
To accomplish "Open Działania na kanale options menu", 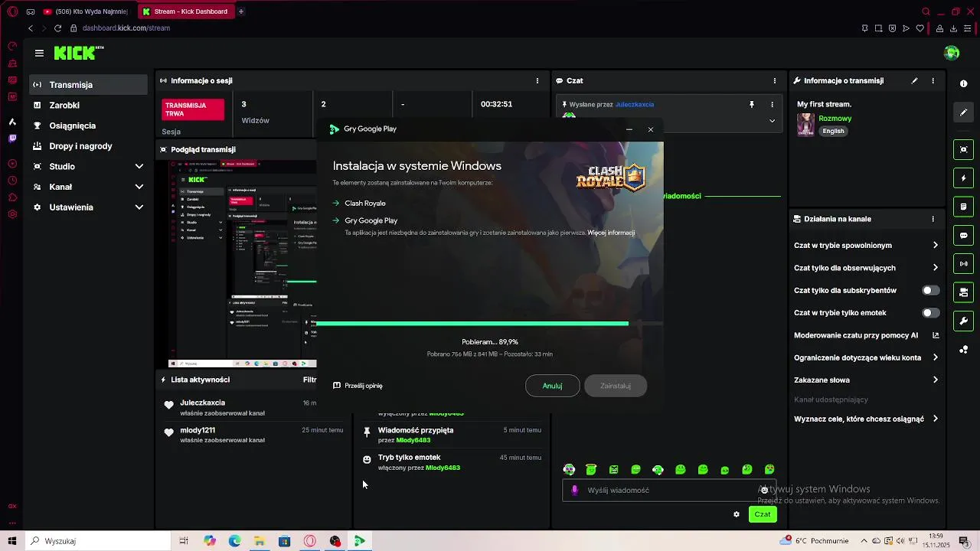I will click(933, 219).
